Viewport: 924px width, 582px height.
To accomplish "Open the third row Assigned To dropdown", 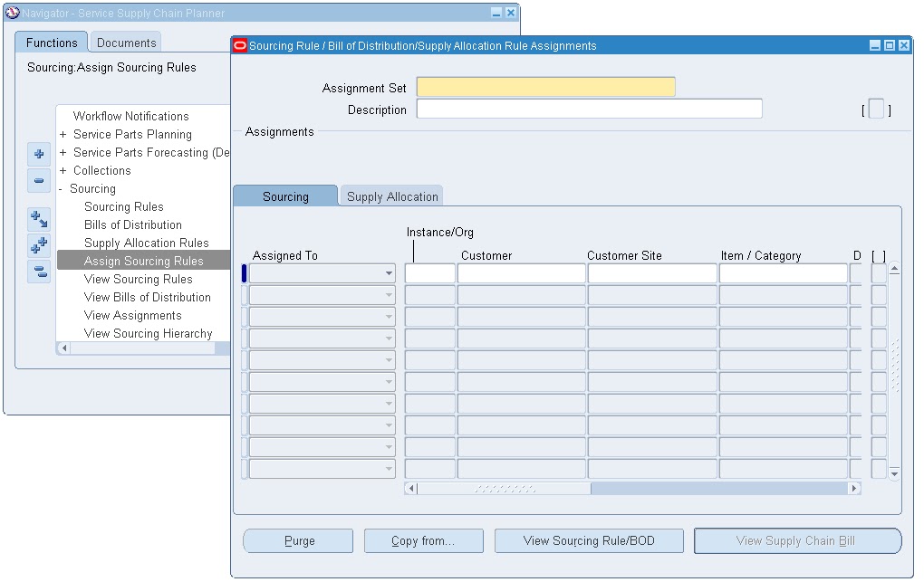I will click(x=389, y=317).
